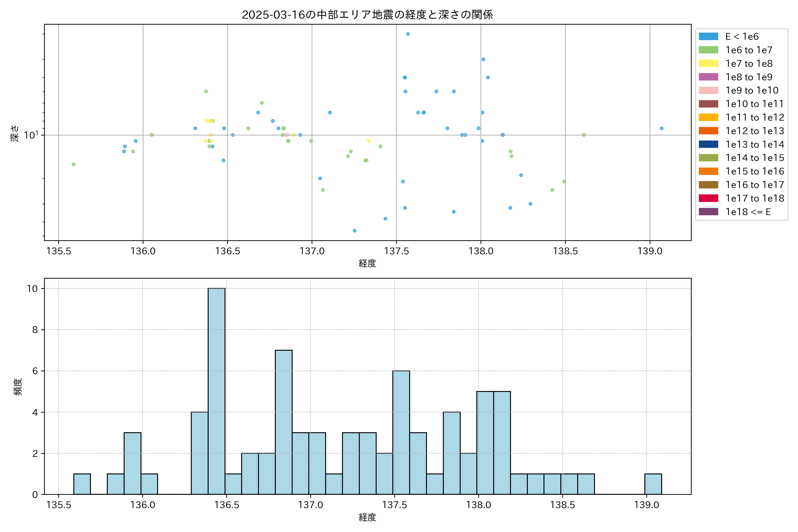Click the histogram bar with frequency 7

pos(284,422)
